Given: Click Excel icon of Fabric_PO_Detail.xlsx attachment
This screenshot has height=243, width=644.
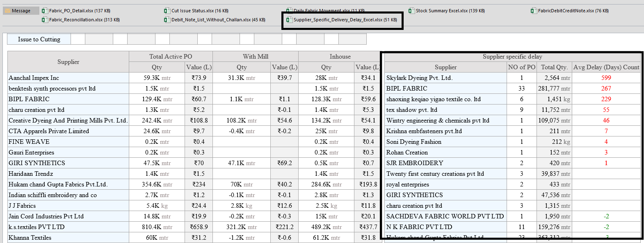Looking at the screenshot, I should (45, 11).
